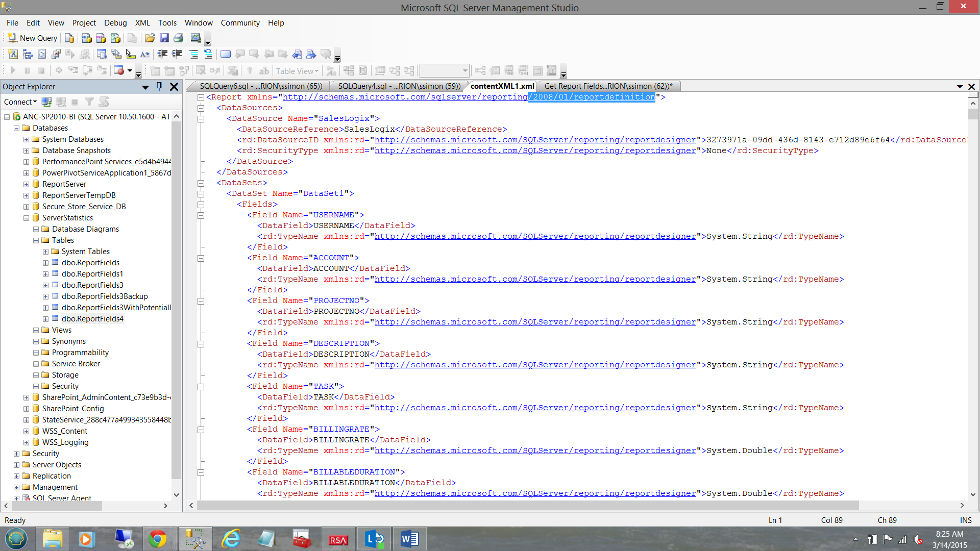This screenshot has width=980, height=551.
Task: Click the editor's horizontal scrollbar thumb
Action: click(528, 506)
